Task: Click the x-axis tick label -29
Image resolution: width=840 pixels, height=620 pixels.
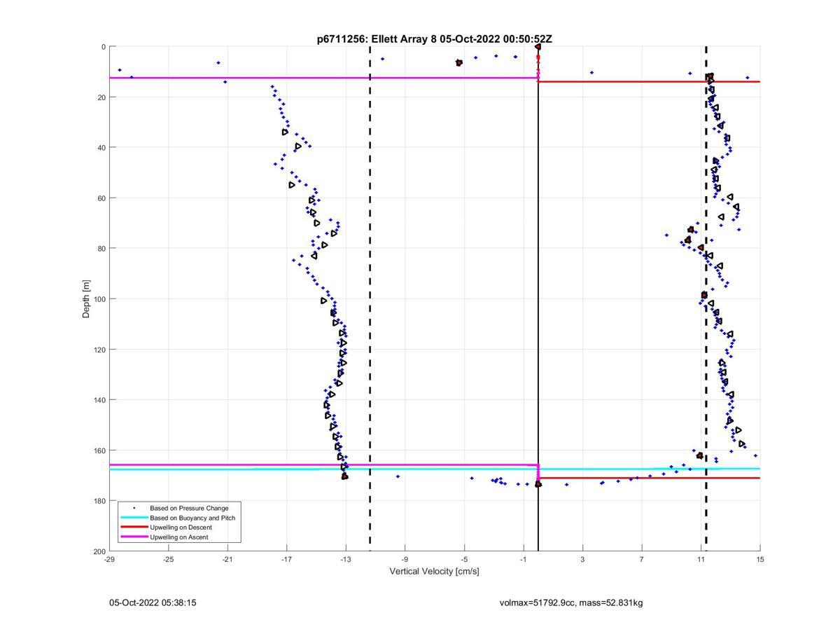Action: pos(109,559)
